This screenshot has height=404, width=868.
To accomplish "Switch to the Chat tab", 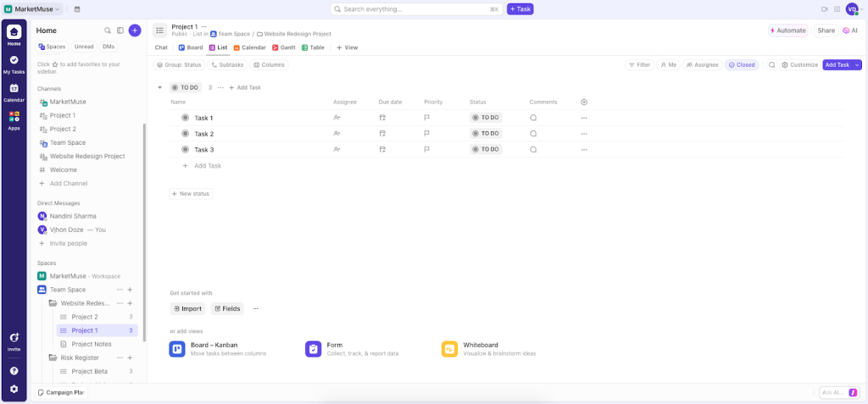I will pos(161,47).
